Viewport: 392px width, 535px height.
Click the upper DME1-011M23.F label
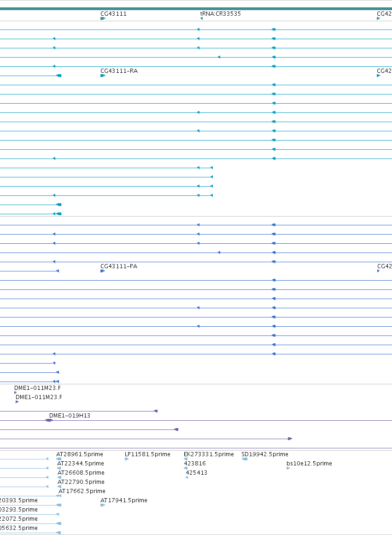tap(37, 388)
